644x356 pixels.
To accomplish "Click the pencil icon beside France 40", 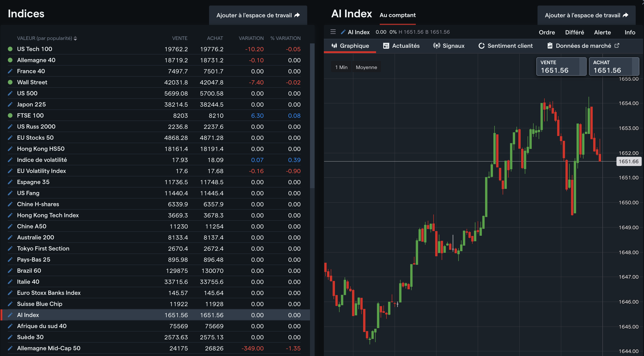I will tap(10, 71).
